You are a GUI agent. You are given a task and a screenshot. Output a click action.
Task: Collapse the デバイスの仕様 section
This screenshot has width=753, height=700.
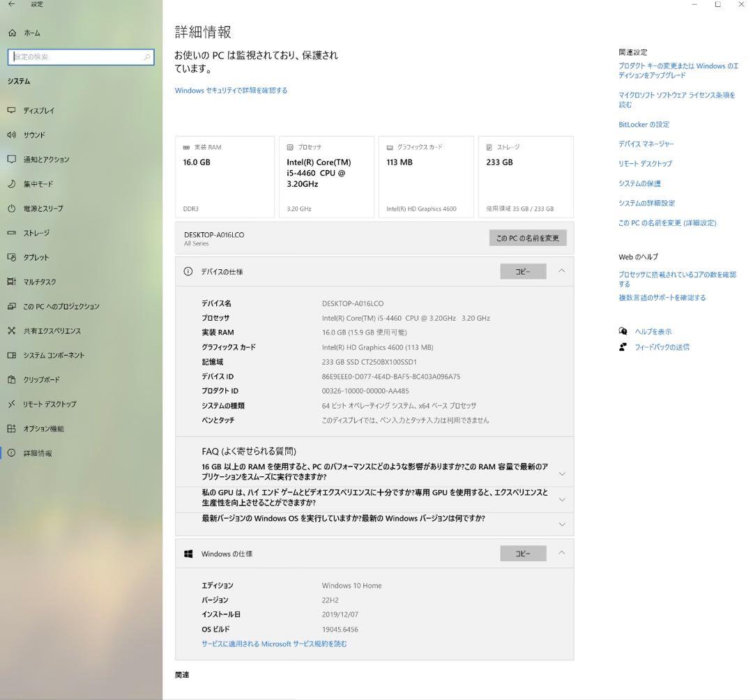click(562, 271)
